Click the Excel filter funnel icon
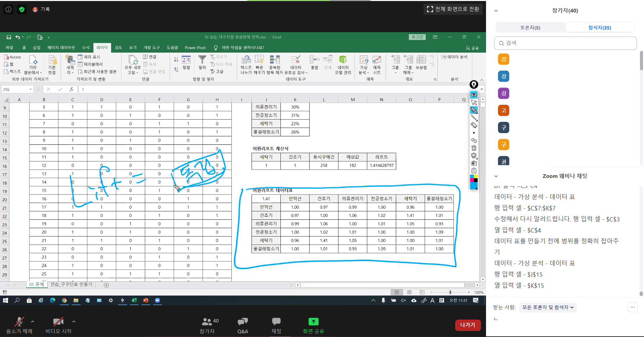 [x=202, y=60]
